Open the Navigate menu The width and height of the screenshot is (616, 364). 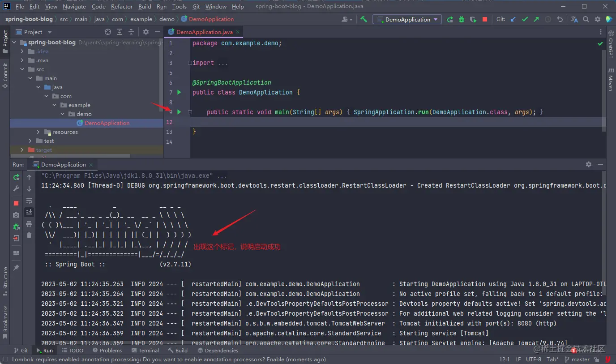(74, 6)
